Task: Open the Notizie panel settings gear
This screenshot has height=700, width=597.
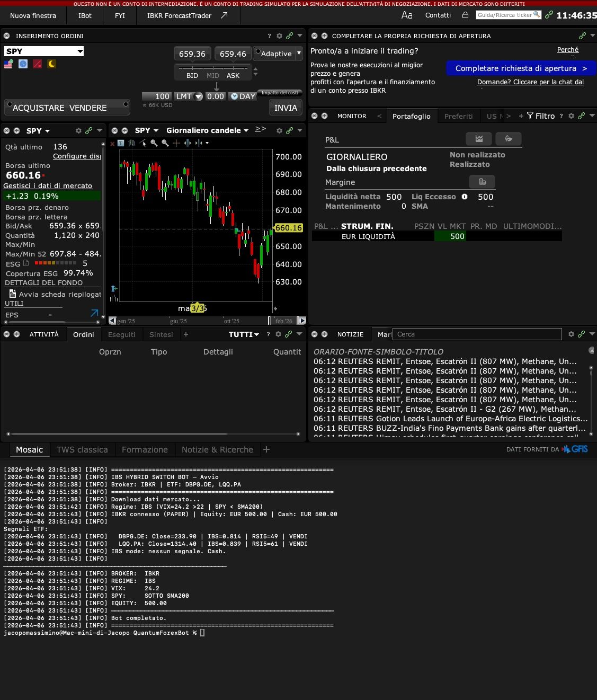Action: click(x=571, y=334)
